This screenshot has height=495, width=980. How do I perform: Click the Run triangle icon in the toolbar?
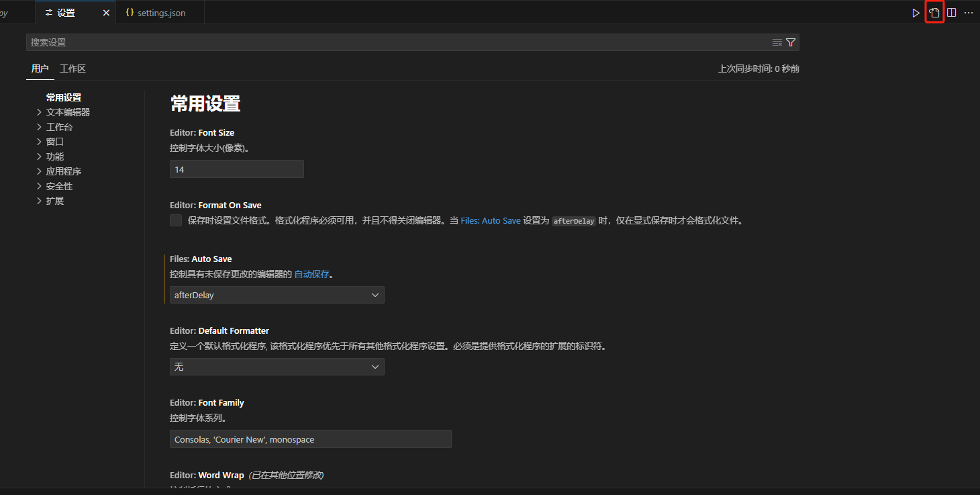pyautogui.click(x=916, y=12)
